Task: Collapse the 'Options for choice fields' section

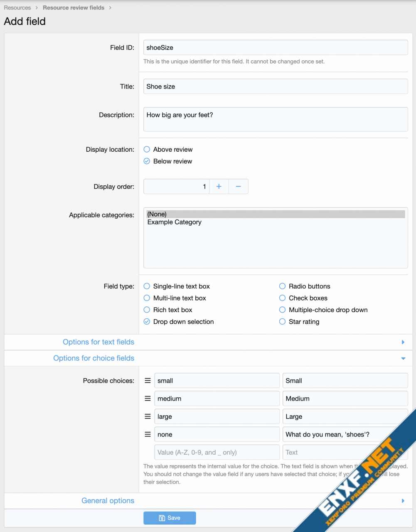Action: [x=94, y=358]
